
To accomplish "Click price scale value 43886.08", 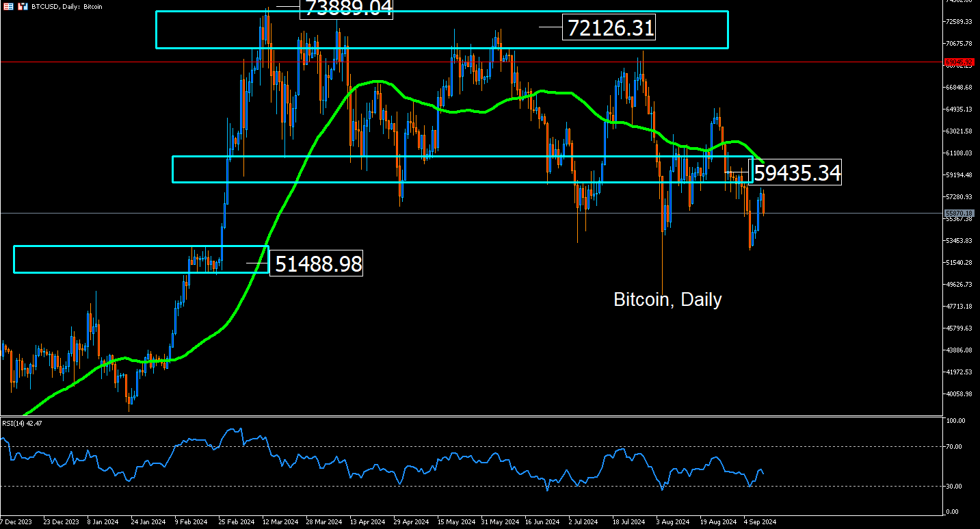I will tap(959, 350).
